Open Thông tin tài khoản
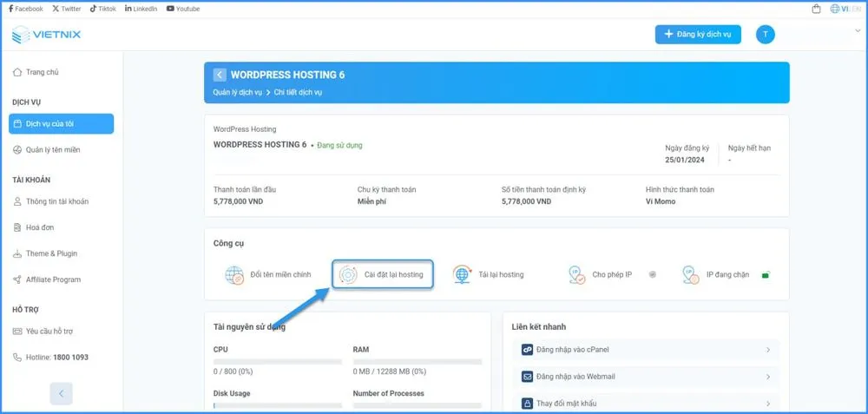This screenshot has height=414, width=868. 51,201
